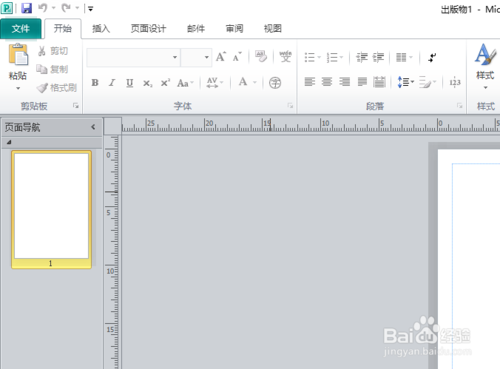Open the 文件 (File) tab

(21, 29)
